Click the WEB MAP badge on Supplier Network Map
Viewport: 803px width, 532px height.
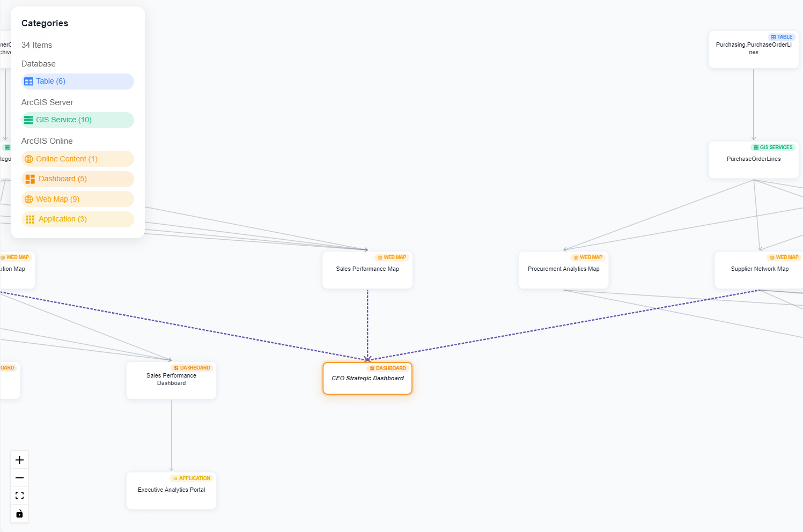point(783,257)
